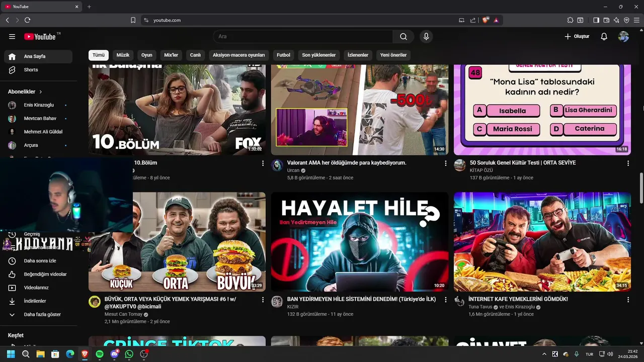644x362 pixels.
Task: Click the Oluştur create button
Action: pos(577,37)
